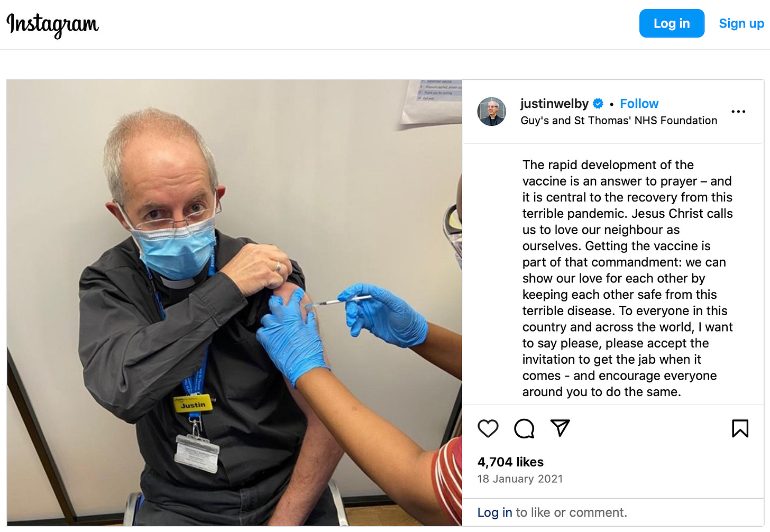770x532 pixels.
Task: Click the Sign up link
Action: coord(741,23)
